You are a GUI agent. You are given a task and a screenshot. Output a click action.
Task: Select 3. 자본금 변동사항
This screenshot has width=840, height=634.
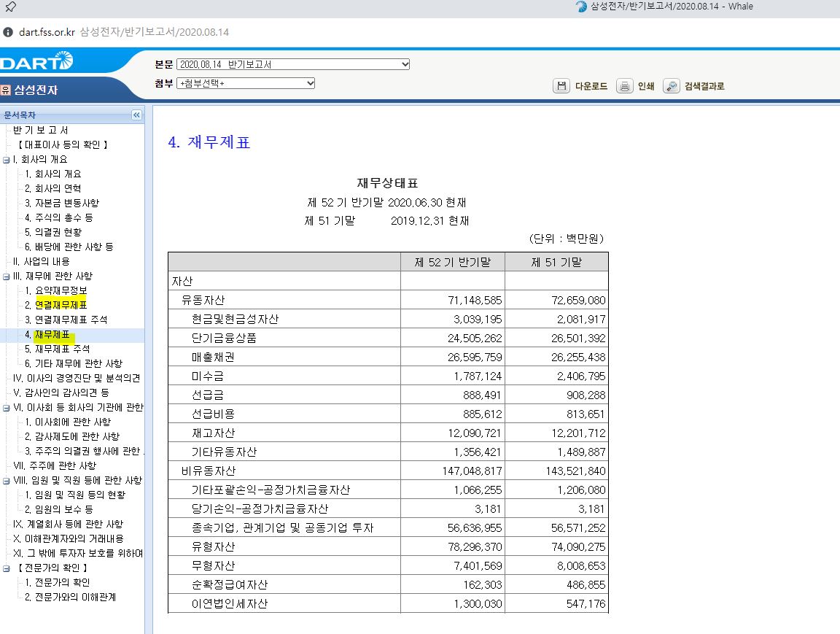[62, 203]
